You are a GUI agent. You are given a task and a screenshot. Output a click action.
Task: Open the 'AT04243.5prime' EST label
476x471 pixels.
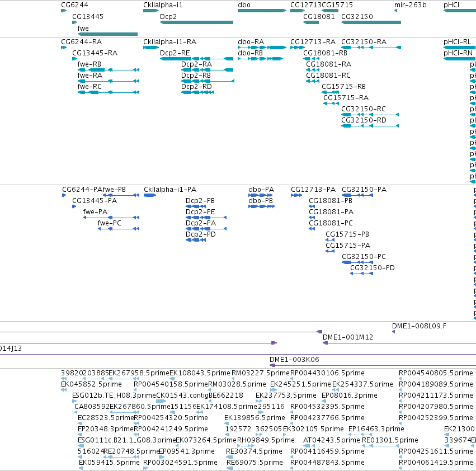(x=332, y=440)
